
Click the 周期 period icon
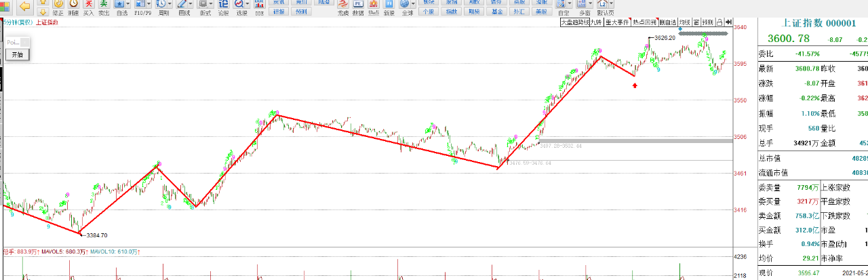(161, 3)
